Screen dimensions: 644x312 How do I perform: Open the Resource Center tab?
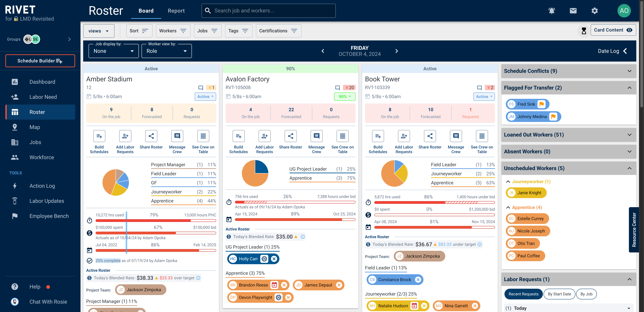click(634, 230)
